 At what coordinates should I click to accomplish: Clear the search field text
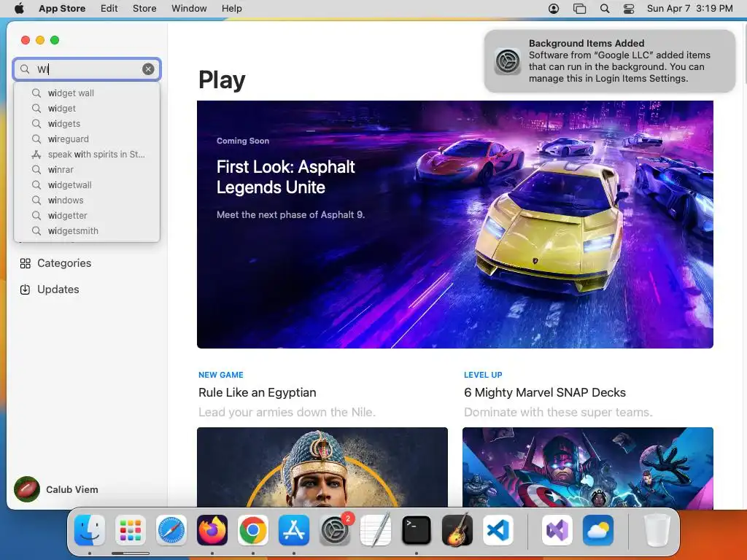click(x=148, y=69)
